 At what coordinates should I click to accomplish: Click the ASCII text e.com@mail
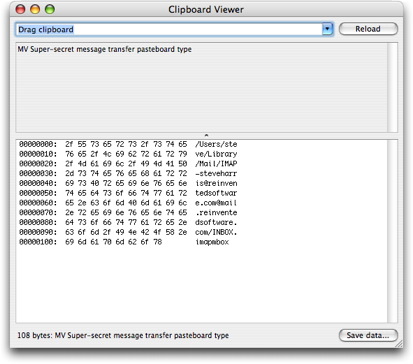[216, 203]
